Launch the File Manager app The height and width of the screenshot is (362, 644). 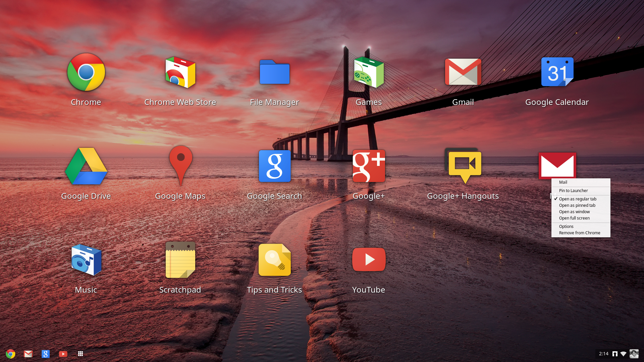click(274, 73)
